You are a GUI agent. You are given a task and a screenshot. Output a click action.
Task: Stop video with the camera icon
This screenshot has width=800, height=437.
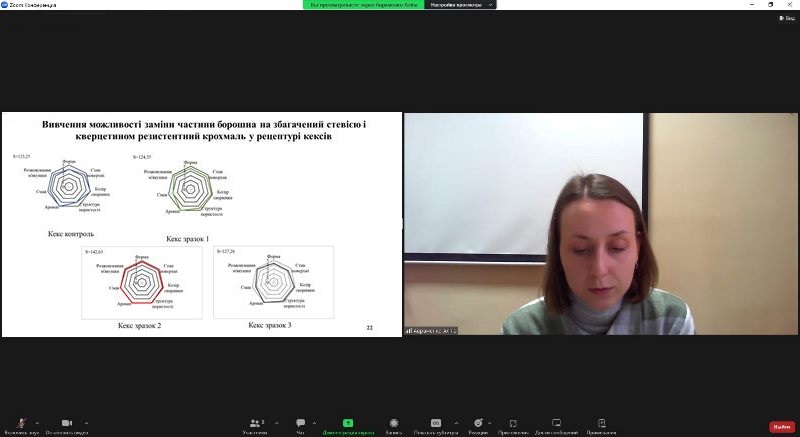click(x=67, y=425)
